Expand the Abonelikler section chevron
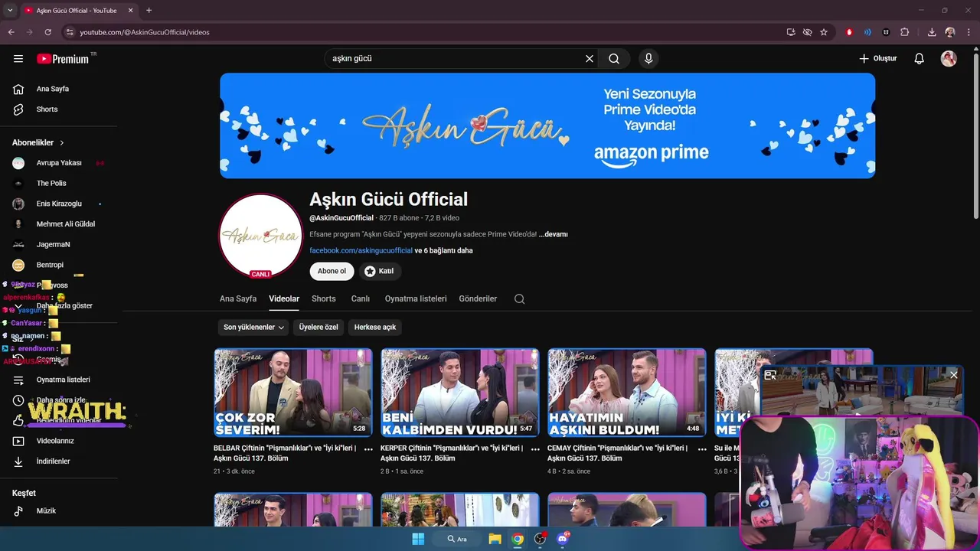Screen dimensions: 980x551 (62, 143)
